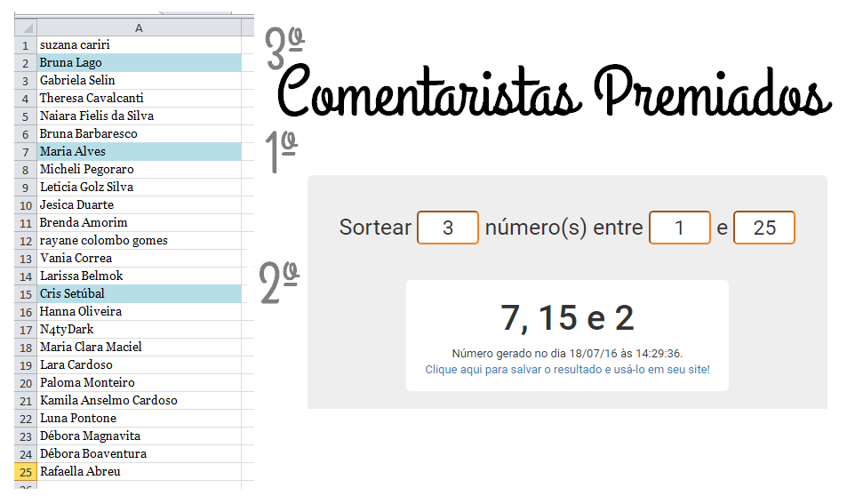Select the cell with suzana cariri
Screen dimensions: 863x504
tap(139, 45)
